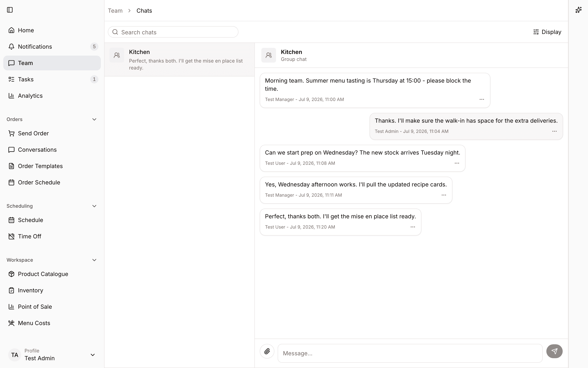588x368 pixels.
Task: Click 'Test Admin - Jul 9, 2026, 11:04 AM'
Action: [x=411, y=131]
